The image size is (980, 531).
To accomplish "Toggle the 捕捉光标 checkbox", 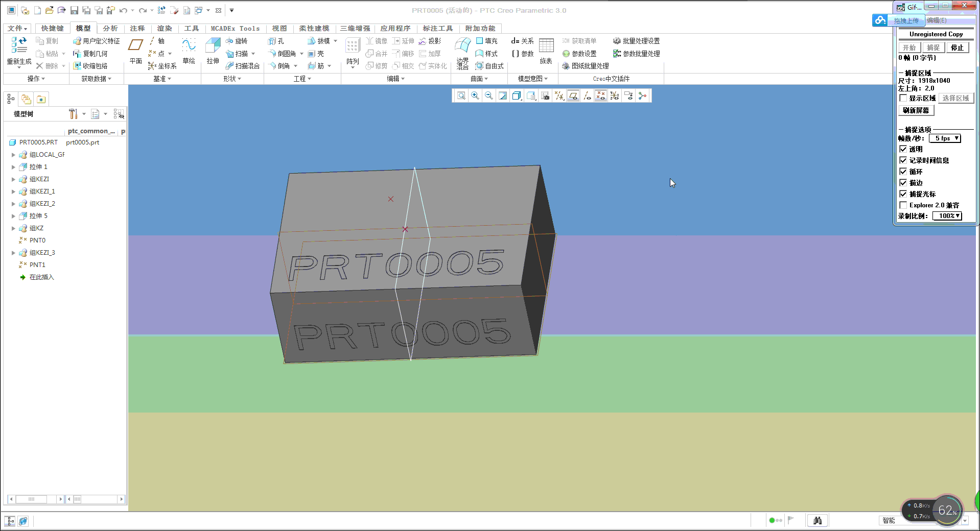I will (x=903, y=194).
